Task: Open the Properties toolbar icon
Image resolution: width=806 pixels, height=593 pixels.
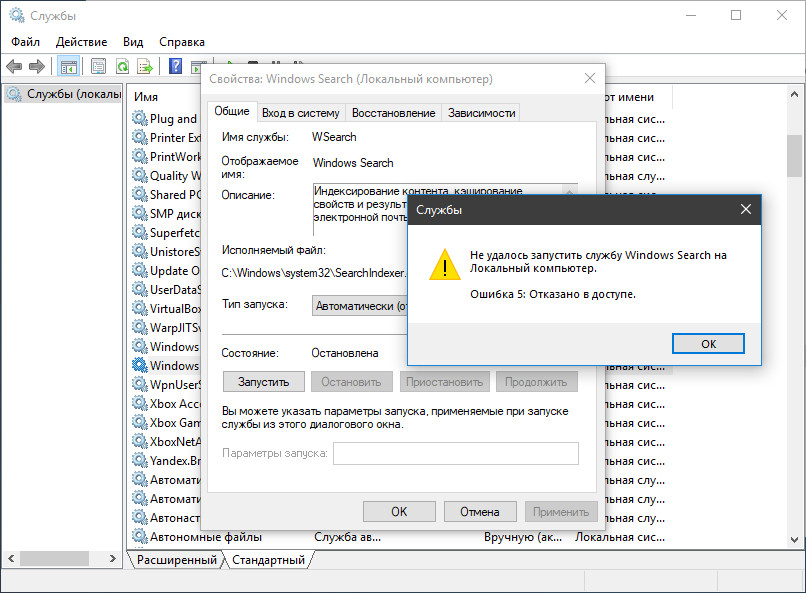Action: click(98, 66)
